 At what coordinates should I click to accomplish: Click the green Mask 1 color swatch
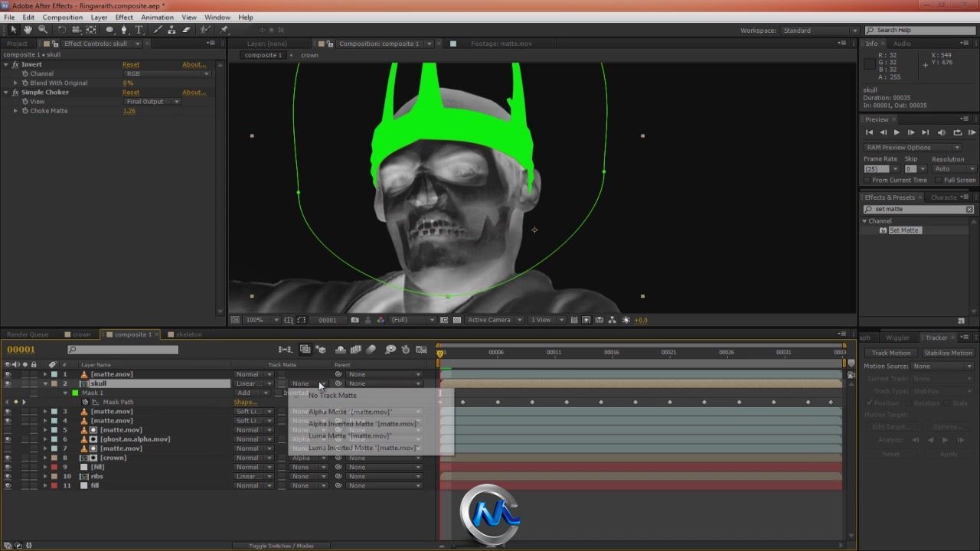(75, 393)
